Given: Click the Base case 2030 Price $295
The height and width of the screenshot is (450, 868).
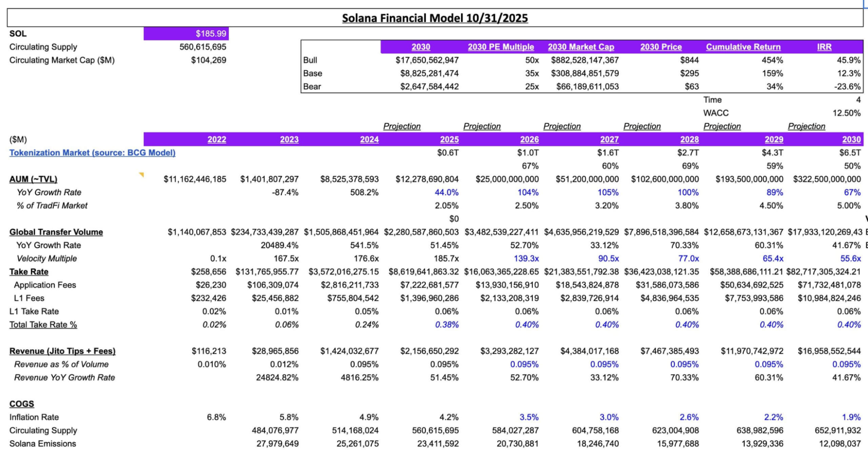Looking at the screenshot, I should click(x=689, y=73).
